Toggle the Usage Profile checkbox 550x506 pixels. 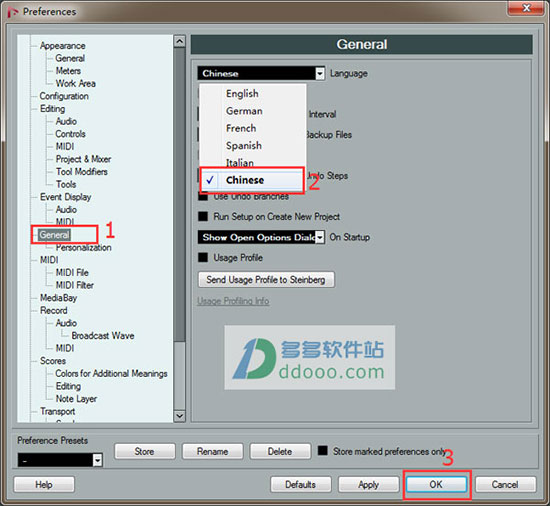coord(203,258)
